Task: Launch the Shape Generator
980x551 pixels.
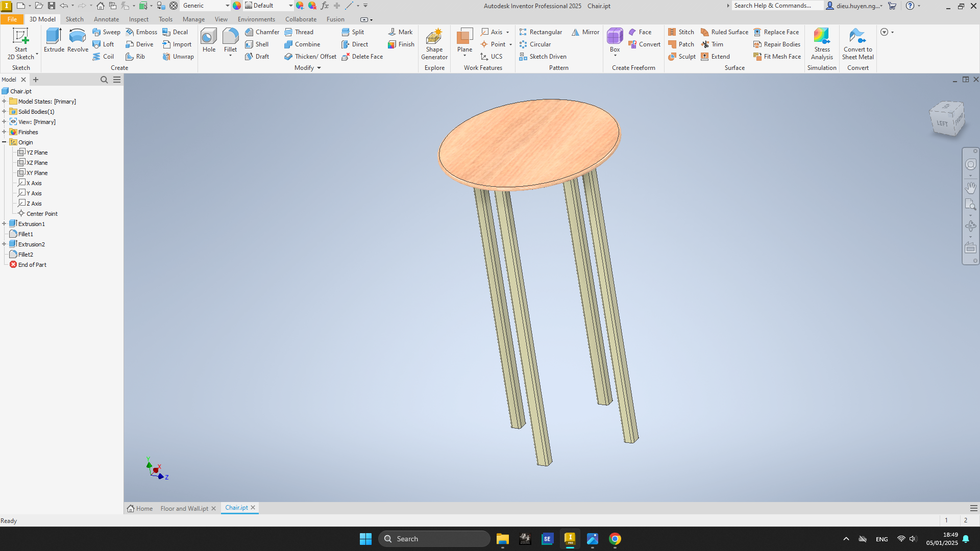Action: (434, 44)
